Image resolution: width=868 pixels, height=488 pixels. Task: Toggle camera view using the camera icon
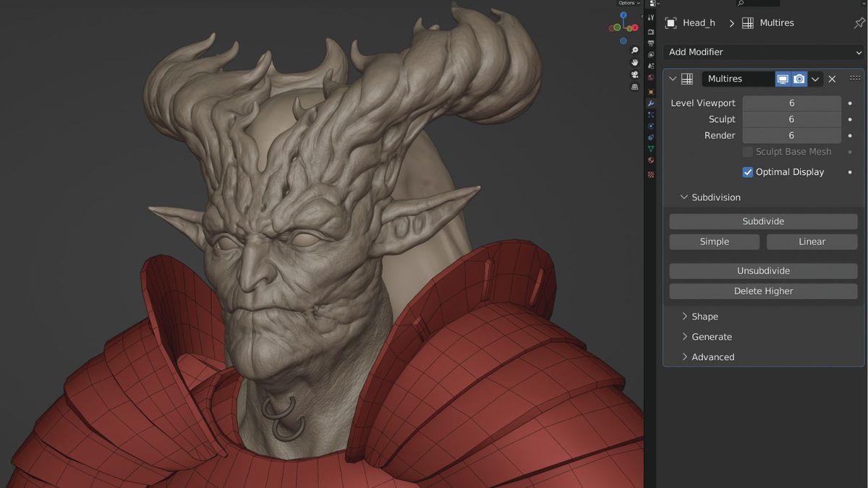(634, 74)
